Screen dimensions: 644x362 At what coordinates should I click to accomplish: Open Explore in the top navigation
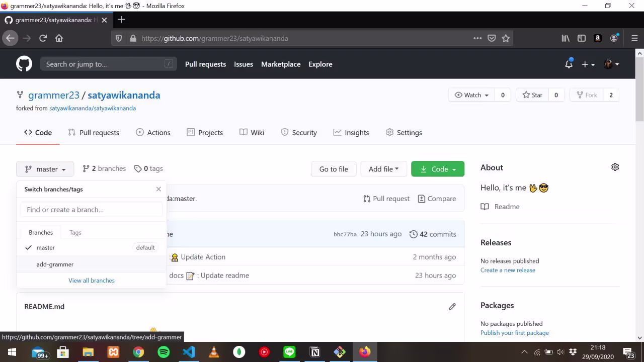(320, 64)
